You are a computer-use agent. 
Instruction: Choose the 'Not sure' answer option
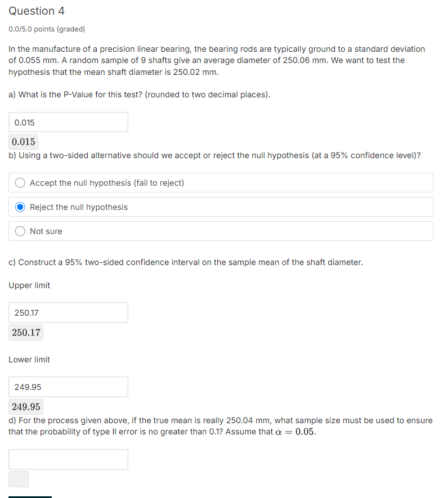[x=20, y=231]
